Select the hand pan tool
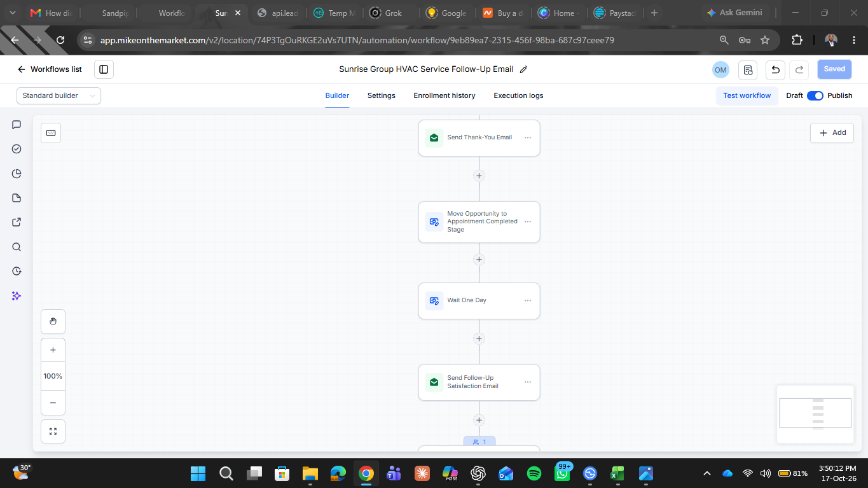The image size is (868, 488). (x=53, y=321)
